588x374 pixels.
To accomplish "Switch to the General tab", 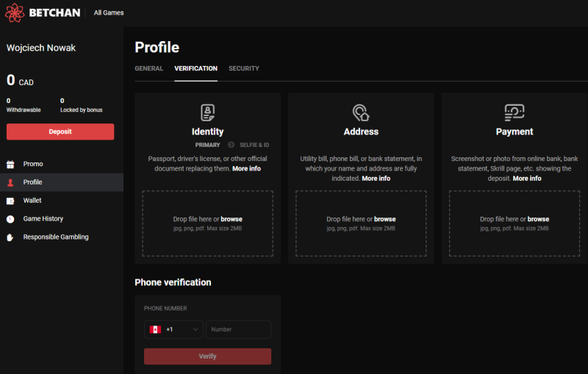I will tap(149, 68).
